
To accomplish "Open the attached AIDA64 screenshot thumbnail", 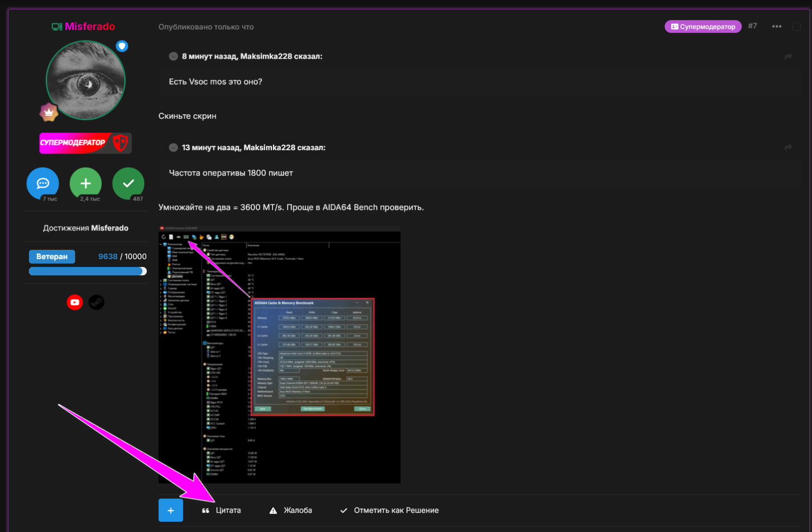I will [279, 355].
